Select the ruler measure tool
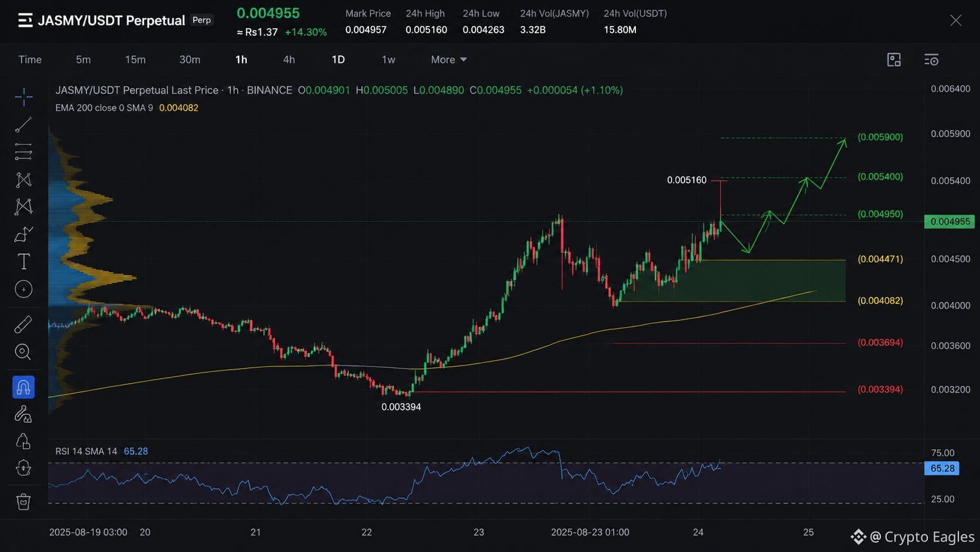Image resolution: width=980 pixels, height=552 pixels. pos(23,324)
